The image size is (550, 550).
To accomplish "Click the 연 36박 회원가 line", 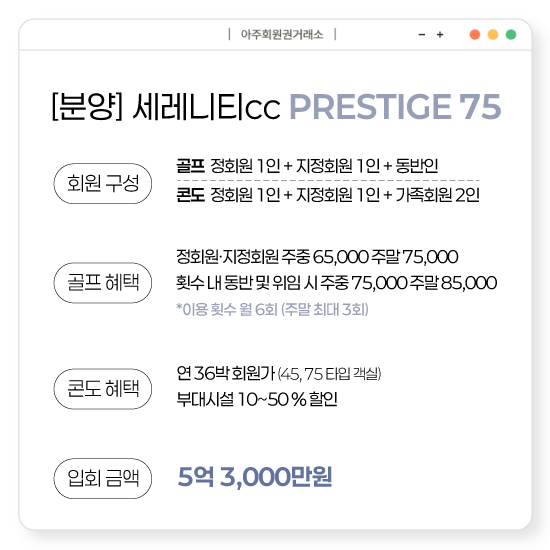I will tap(279, 374).
